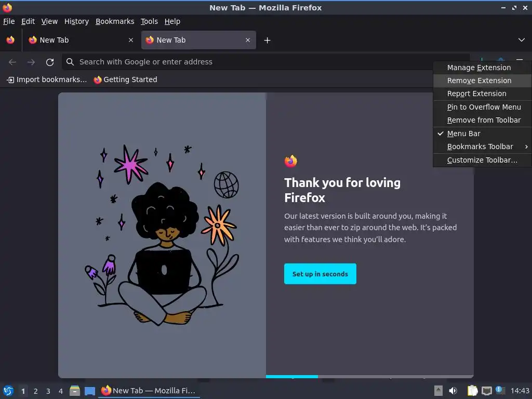Toggle the Menu Bar checkmark option

tap(483, 134)
